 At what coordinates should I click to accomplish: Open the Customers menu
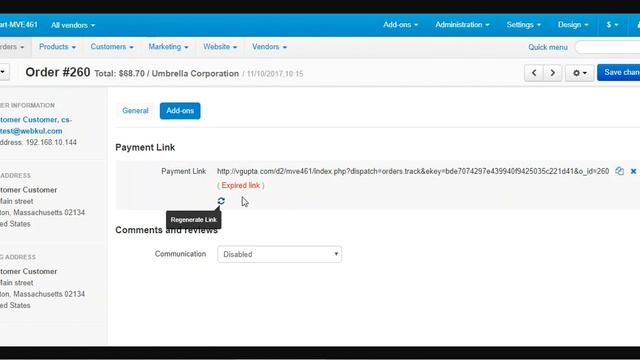tap(112, 47)
